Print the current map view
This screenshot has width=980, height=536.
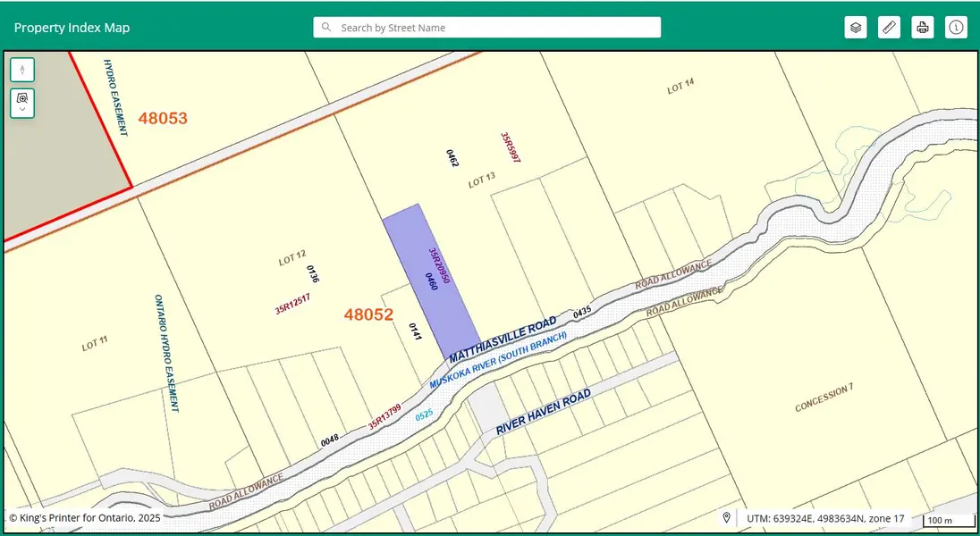coord(923,28)
